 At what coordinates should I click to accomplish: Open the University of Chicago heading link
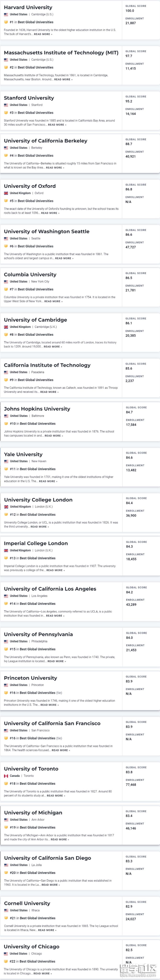[32, 946]
